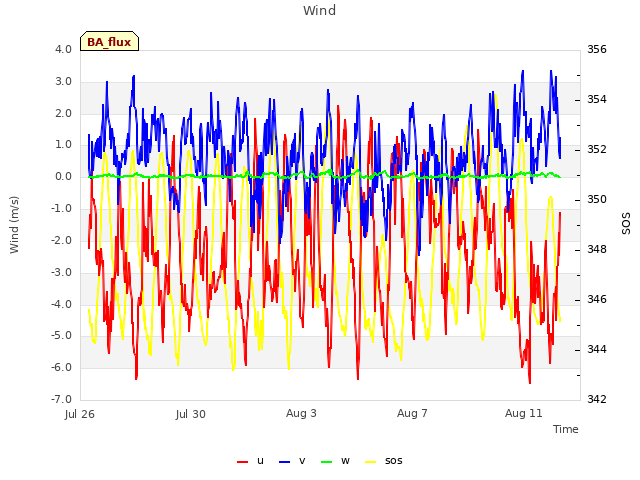Click the '354' right axis value

(597, 99)
